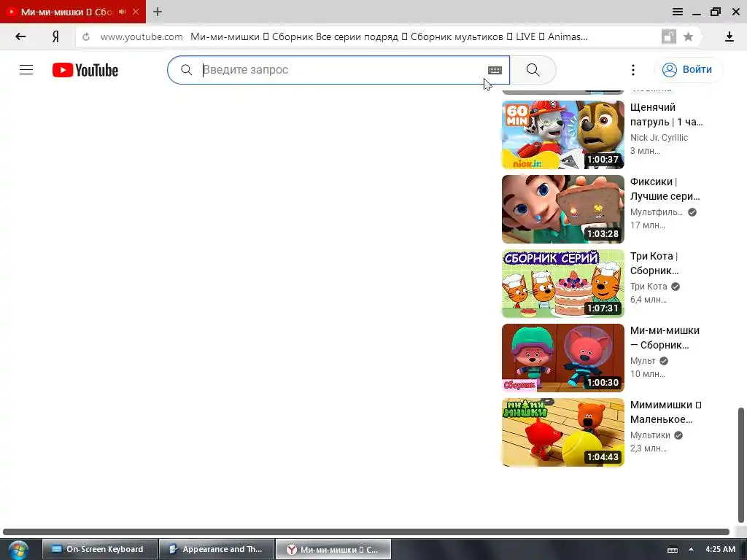Open the Мультфиль… channel name

coord(656,212)
